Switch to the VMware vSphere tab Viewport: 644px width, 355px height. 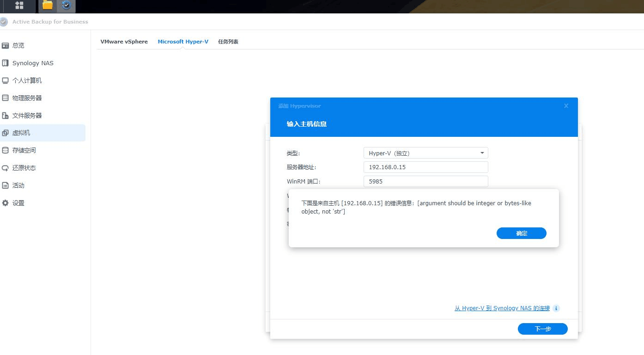coord(124,42)
